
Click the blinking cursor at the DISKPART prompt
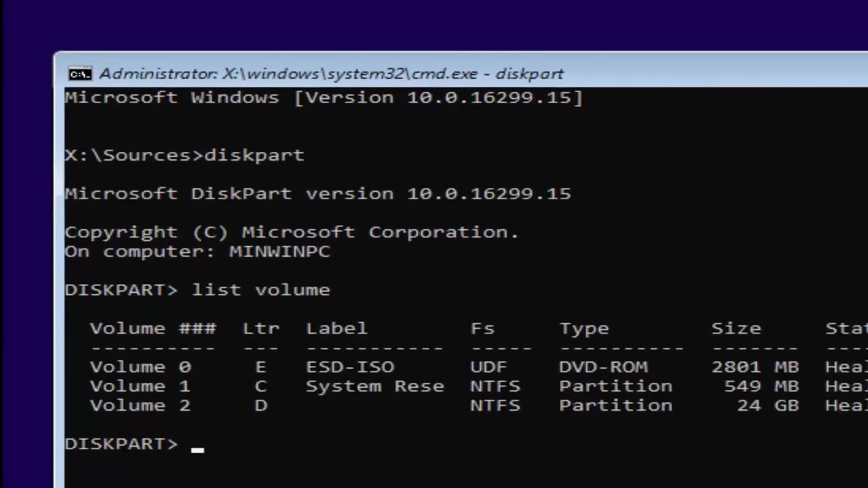(197, 449)
